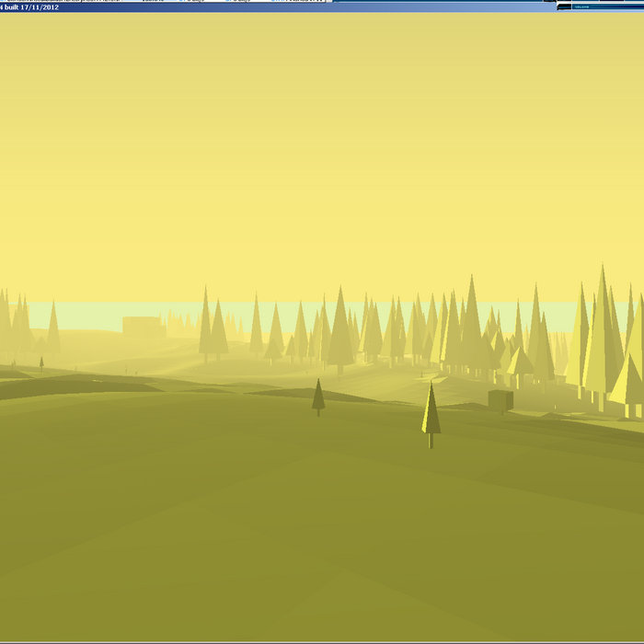Click the Volume label in top-right corner

click(581, 6)
